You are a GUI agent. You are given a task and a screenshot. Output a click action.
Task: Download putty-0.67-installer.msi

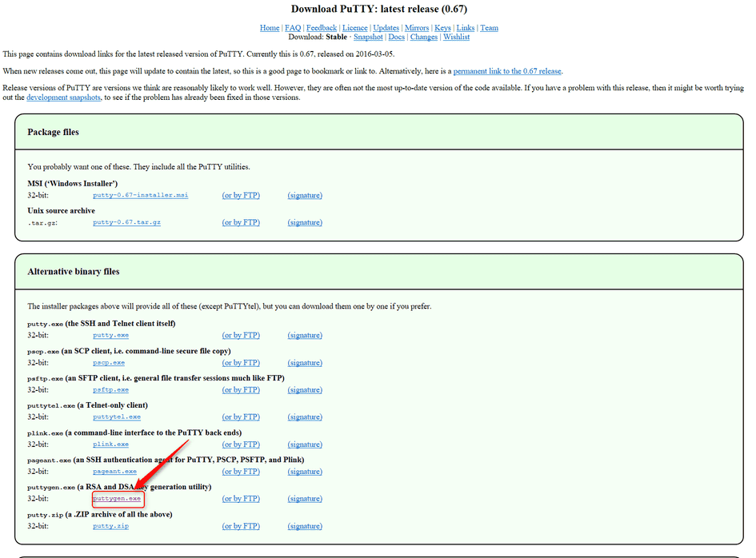[140, 195]
